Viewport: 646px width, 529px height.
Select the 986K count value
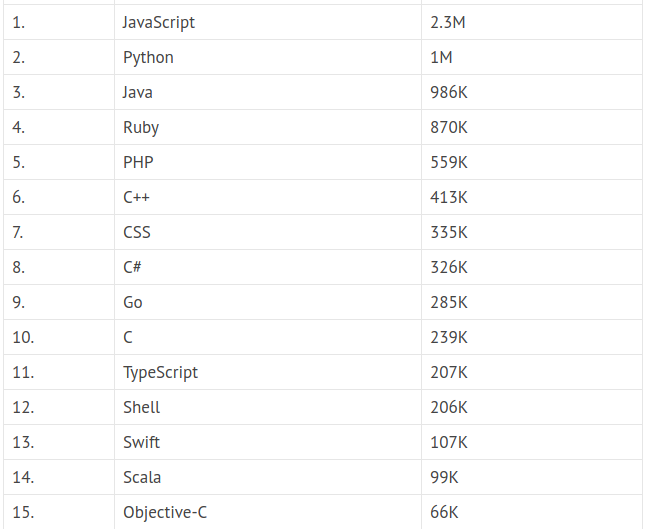(449, 92)
